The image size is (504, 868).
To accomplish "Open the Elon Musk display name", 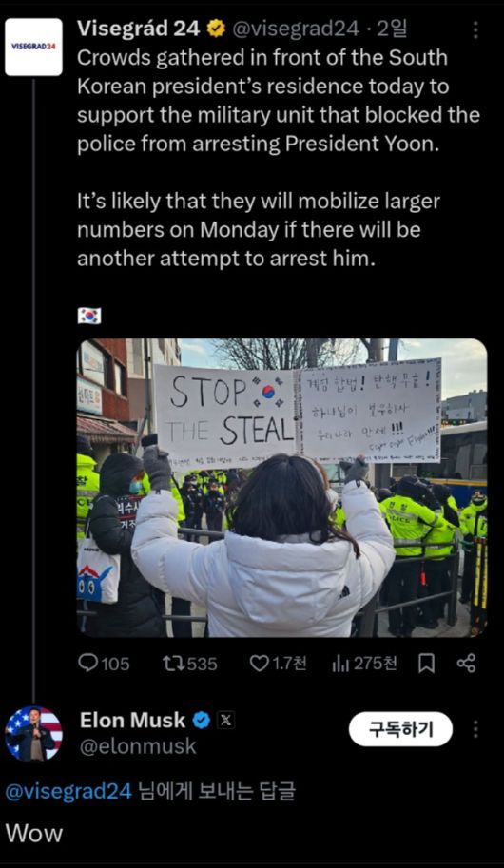I will [x=133, y=721].
